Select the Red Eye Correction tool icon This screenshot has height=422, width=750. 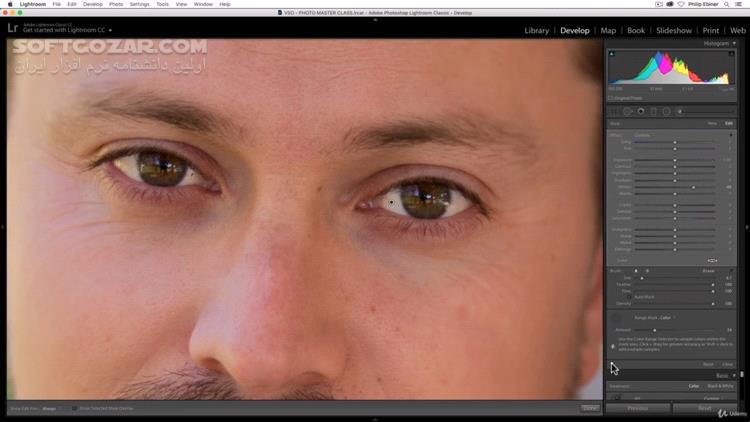[641, 111]
